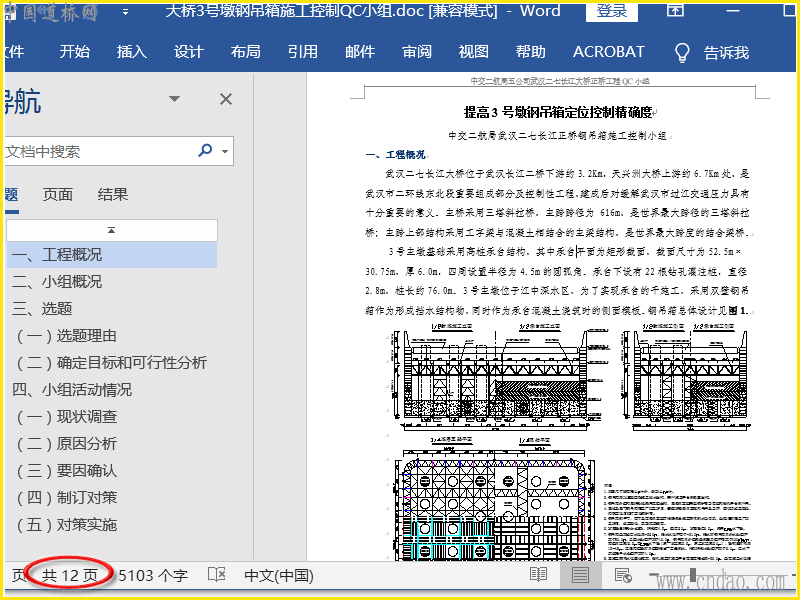Screen dimensions: 800x600
Task: Jump to top using the navigation bar arrow
Action: pyautogui.click(x=112, y=230)
